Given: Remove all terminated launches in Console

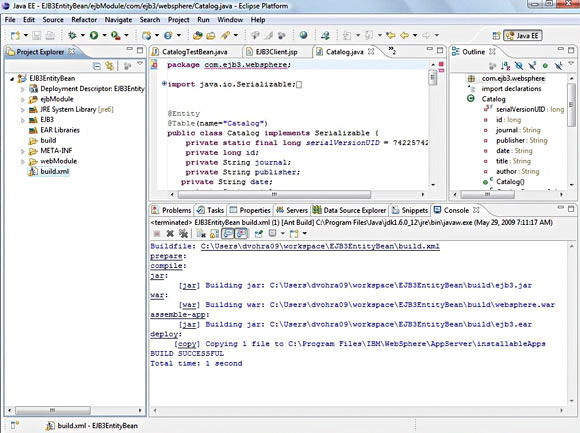Looking at the screenshot, I should pos(183,233).
